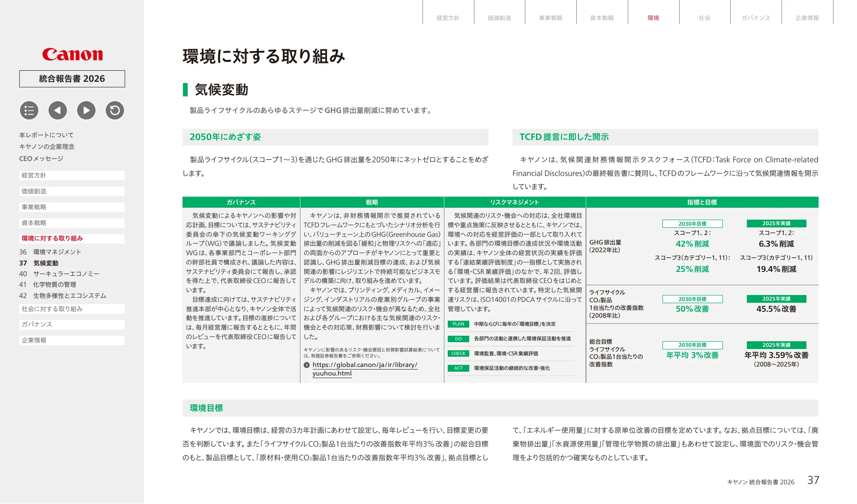
Task: Click the 指標と目標 column header
Action: [702, 202]
